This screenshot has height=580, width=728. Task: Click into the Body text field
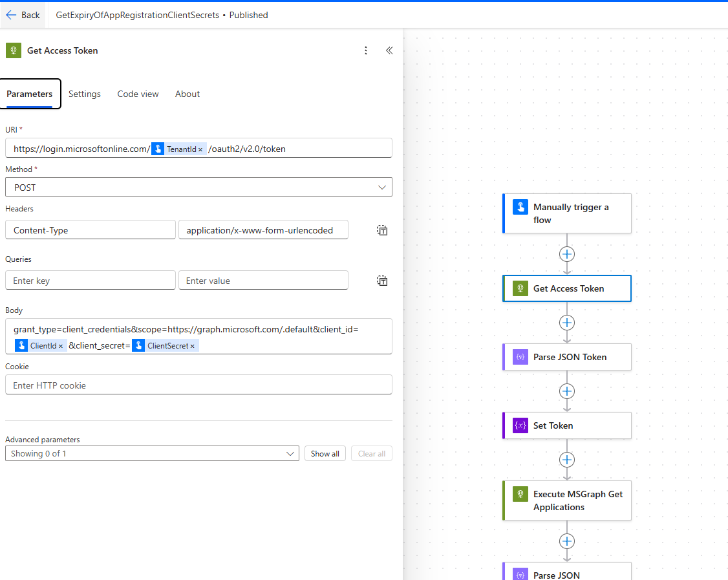click(198, 337)
